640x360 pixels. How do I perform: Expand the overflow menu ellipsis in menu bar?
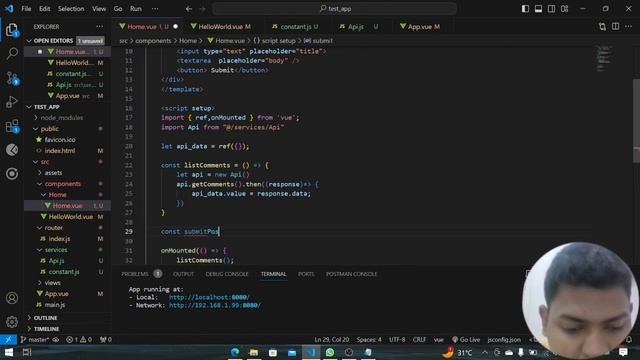pyautogui.click(x=155, y=9)
